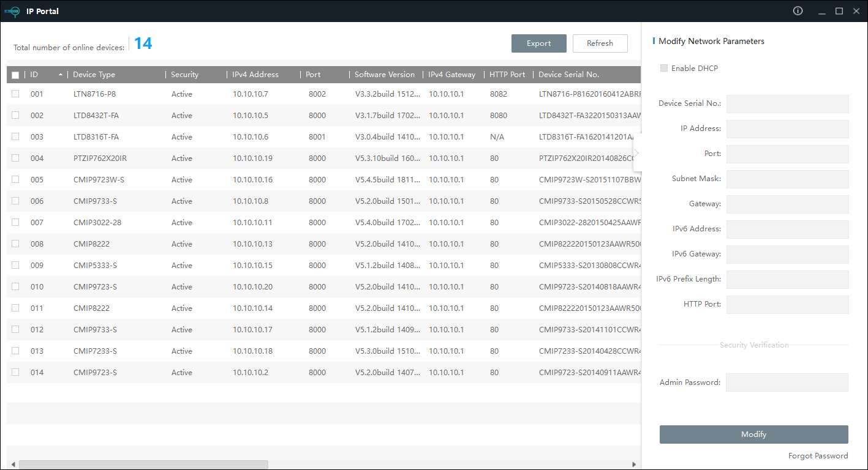Select checkbox for device 004 PTZIP762X20IR
This screenshot has height=470, width=868.
click(x=15, y=158)
